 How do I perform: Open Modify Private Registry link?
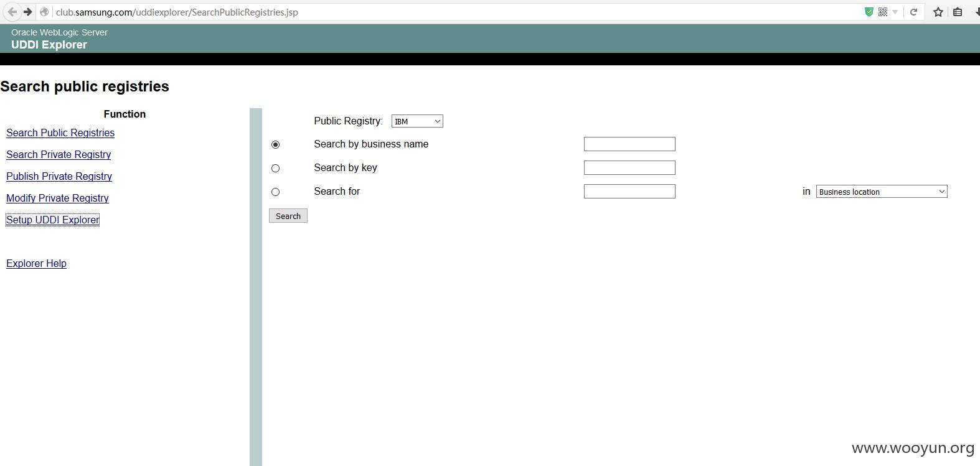pyautogui.click(x=57, y=198)
